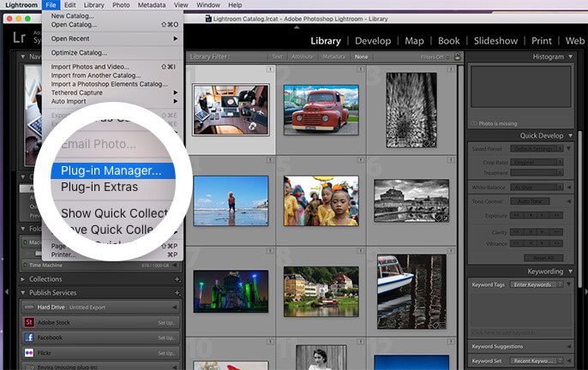The image size is (588, 370).
Task: Open the Saved Preset dropdown
Action: point(537,149)
